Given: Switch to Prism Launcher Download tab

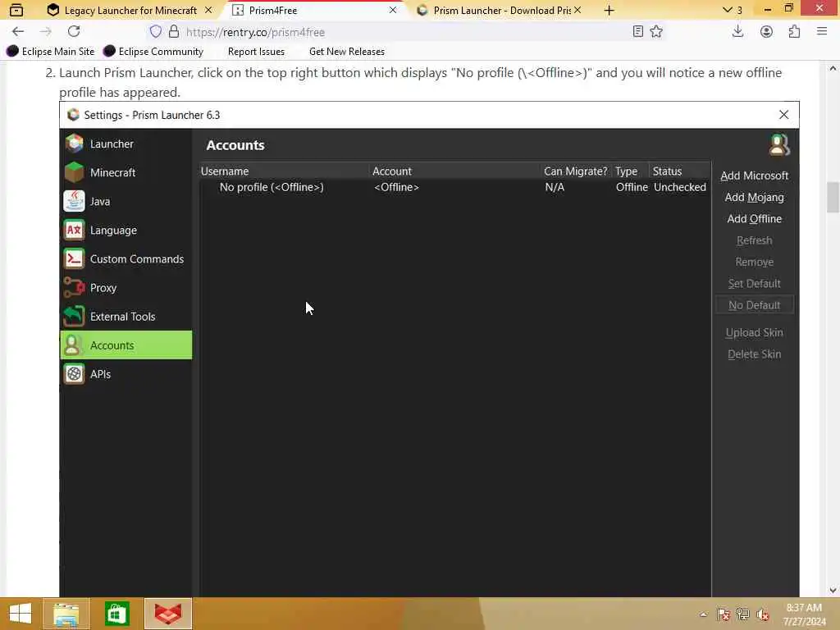Looking at the screenshot, I should [500, 10].
